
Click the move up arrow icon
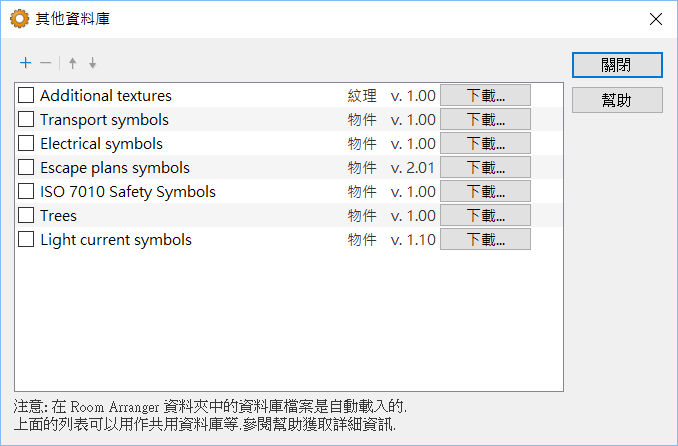(72, 63)
